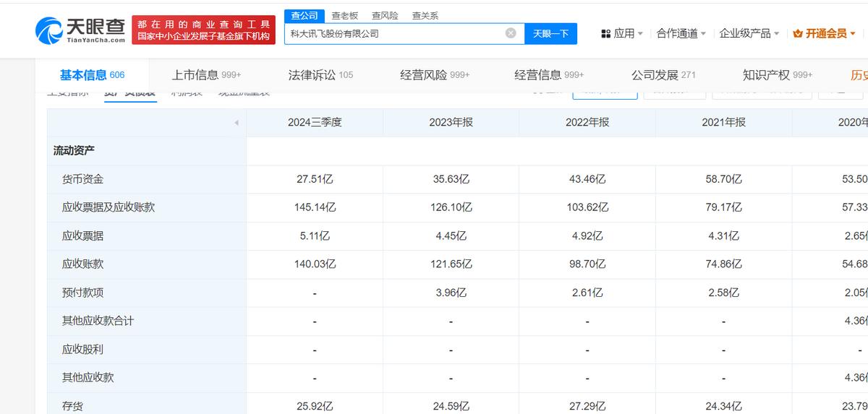Open the 开通会员 dropdown arrow
This screenshot has width=868, height=414.
853,34
